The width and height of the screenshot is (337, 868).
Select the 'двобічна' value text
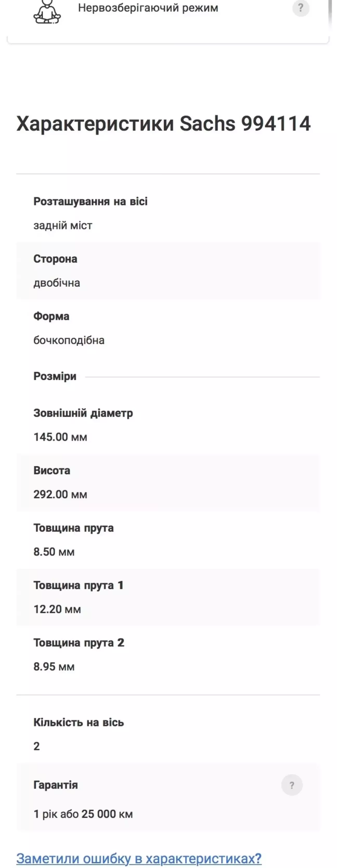(x=57, y=283)
